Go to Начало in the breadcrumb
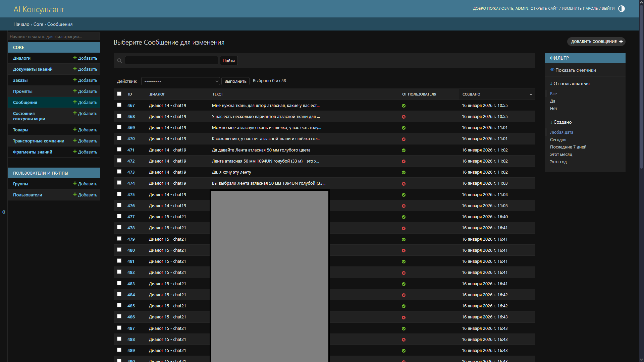 tap(21, 24)
